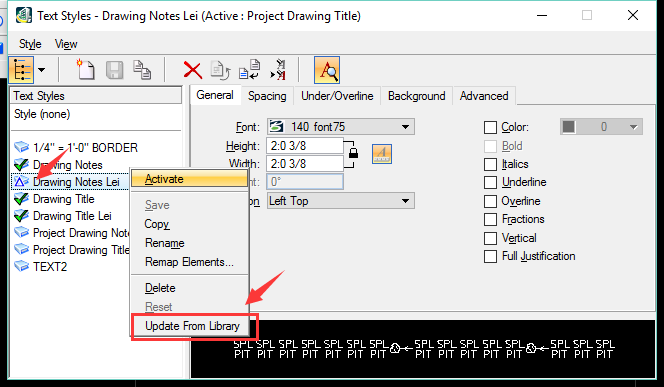Toggle the height/width lock icon
The width and height of the screenshot is (664, 387).
pos(353,153)
